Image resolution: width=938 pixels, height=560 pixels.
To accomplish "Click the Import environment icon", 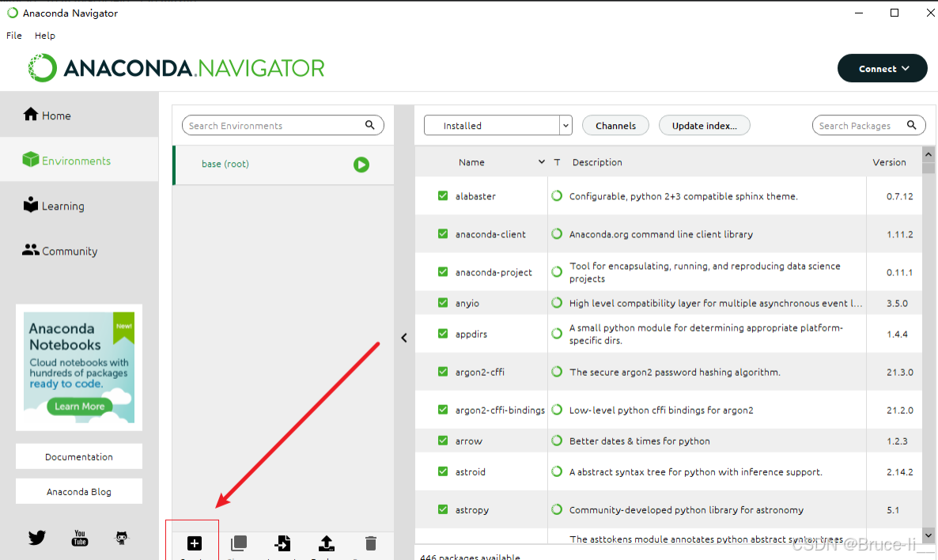I will pyautogui.click(x=282, y=543).
